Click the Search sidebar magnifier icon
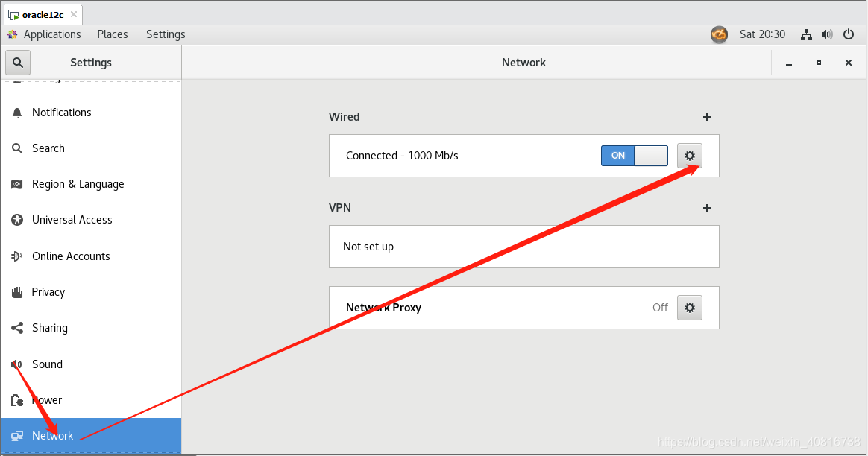The width and height of the screenshot is (868, 456). pyautogui.click(x=17, y=148)
